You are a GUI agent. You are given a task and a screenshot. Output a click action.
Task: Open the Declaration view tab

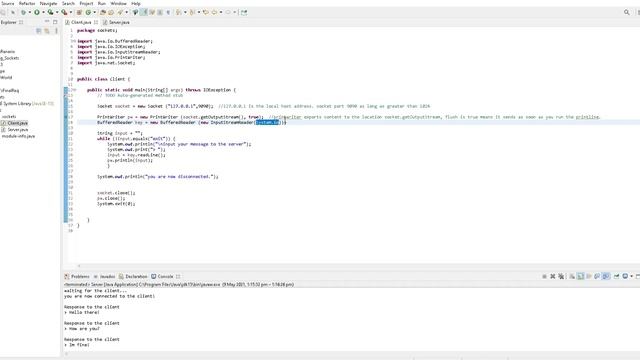[x=133, y=276]
